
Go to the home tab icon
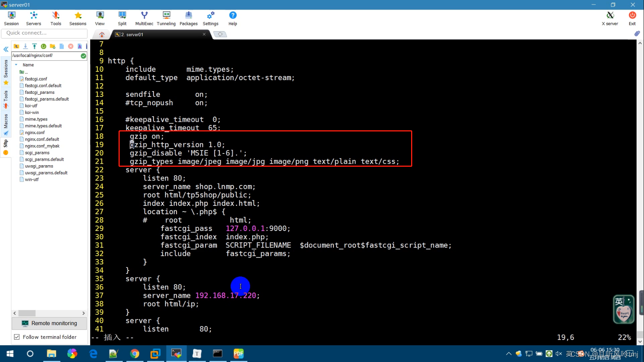(x=102, y=35)
